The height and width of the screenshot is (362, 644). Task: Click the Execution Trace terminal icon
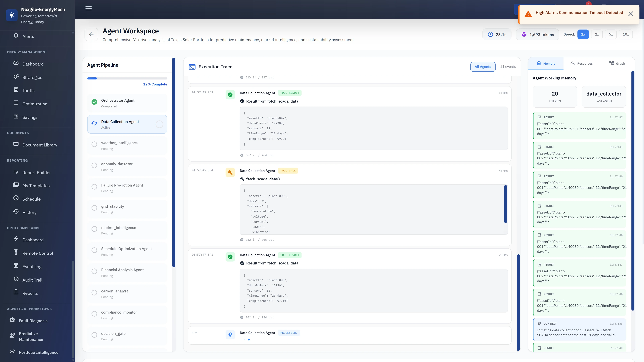coord(192,67)
